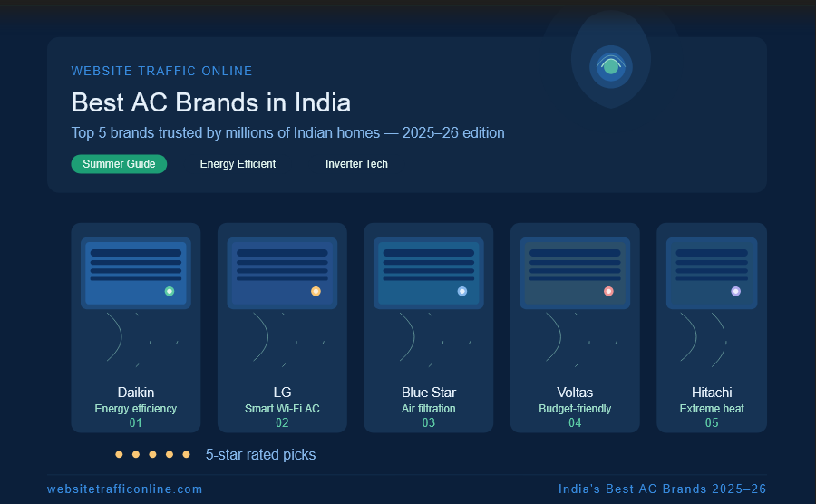Open the Voltas AC unit illustration
The width and height of the screenshot is (816, 504).
[x=575, y=274]
